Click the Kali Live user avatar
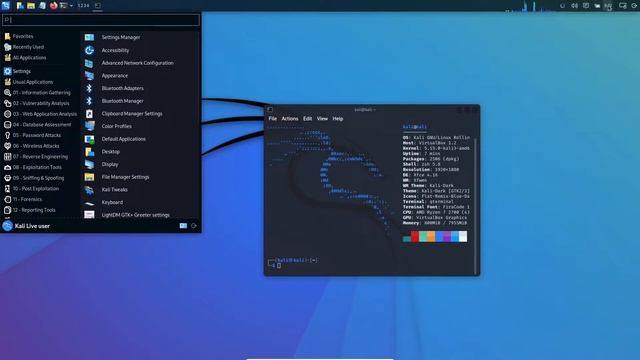 [x=7, y=226]
